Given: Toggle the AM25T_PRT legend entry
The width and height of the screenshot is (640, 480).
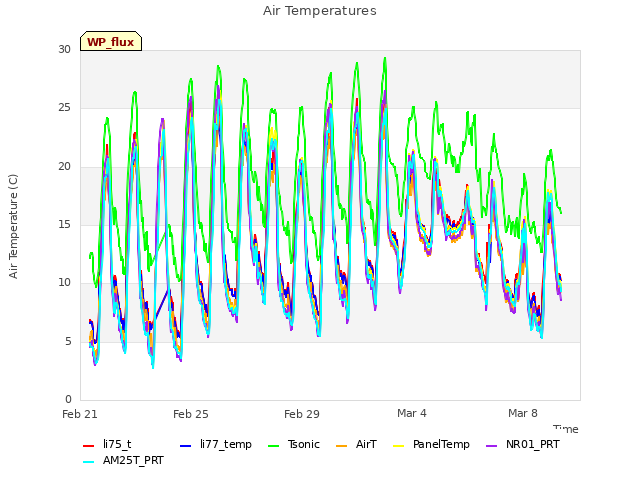Looking at the screenshot, I should coord(123,460).
